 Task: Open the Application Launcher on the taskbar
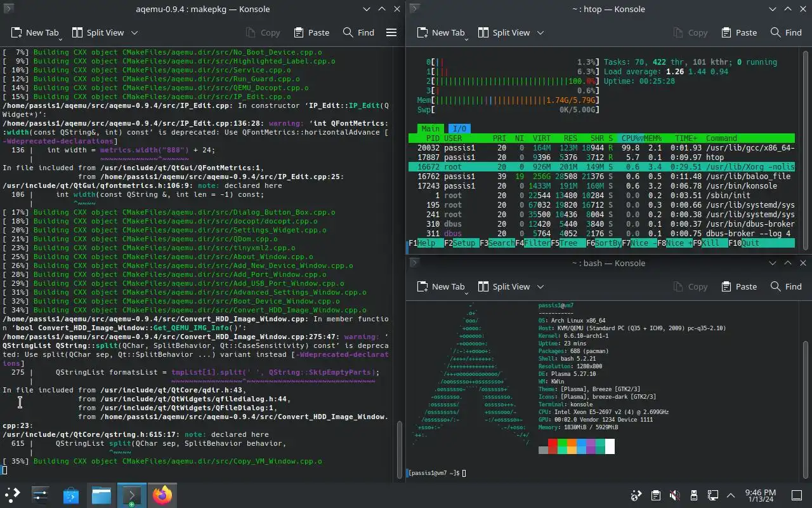pyautogui.click(x=13, y=495)
